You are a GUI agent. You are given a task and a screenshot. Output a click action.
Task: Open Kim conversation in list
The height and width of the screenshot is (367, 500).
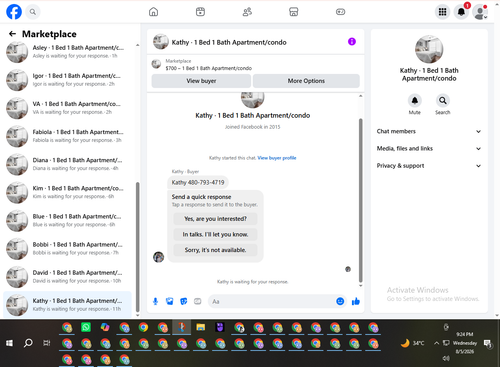(x=67, y=192)
